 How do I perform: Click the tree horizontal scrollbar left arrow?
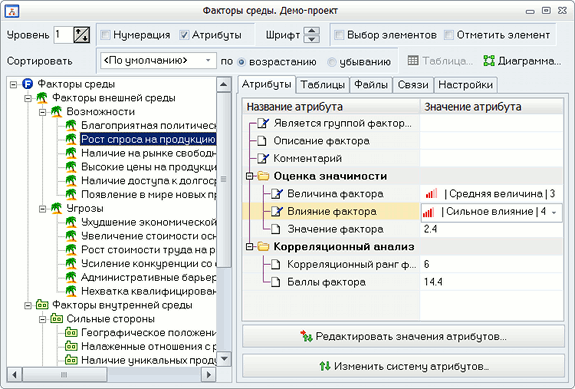pos(15,374)
